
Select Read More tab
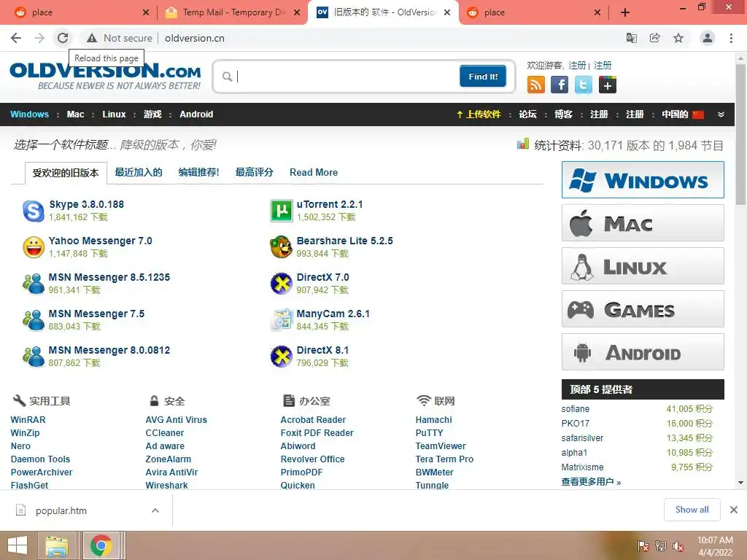tap(314, 172)
